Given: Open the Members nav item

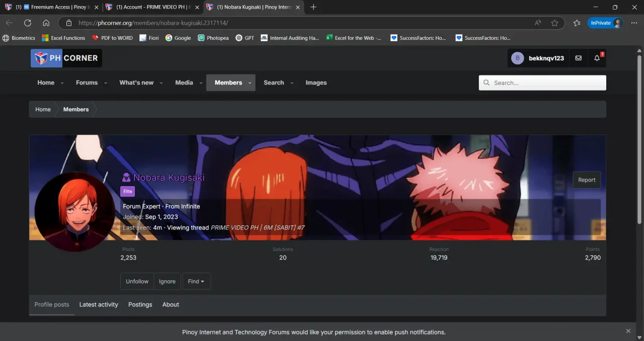Looking at the screenshot, I should (228, 82).
